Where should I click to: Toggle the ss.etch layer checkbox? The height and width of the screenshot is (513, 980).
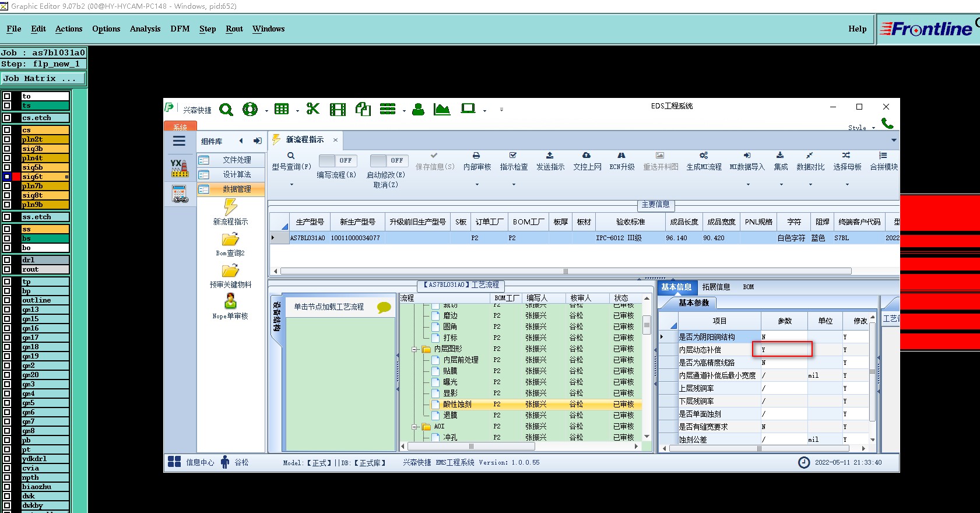[7, 217]
